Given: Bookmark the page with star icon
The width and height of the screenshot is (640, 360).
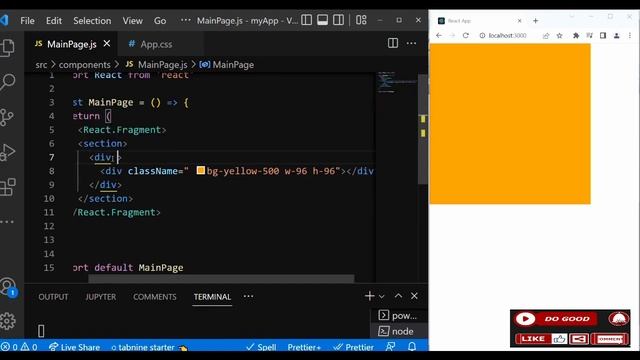Looking at the screenshot, I should coord(560,36).
